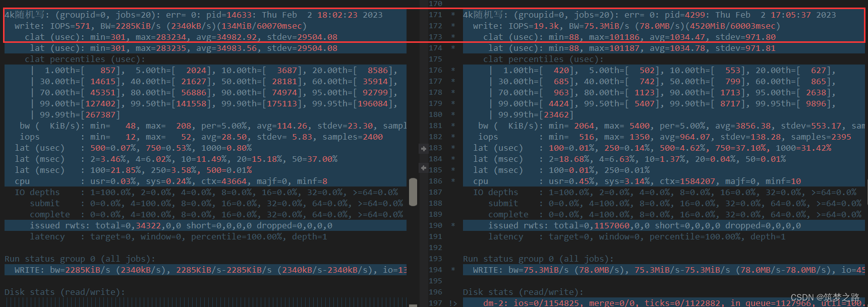Screen dimensions: 868x307
Task: Click left pane 'latency : target=0' line
Action: (x=179, y=237)
